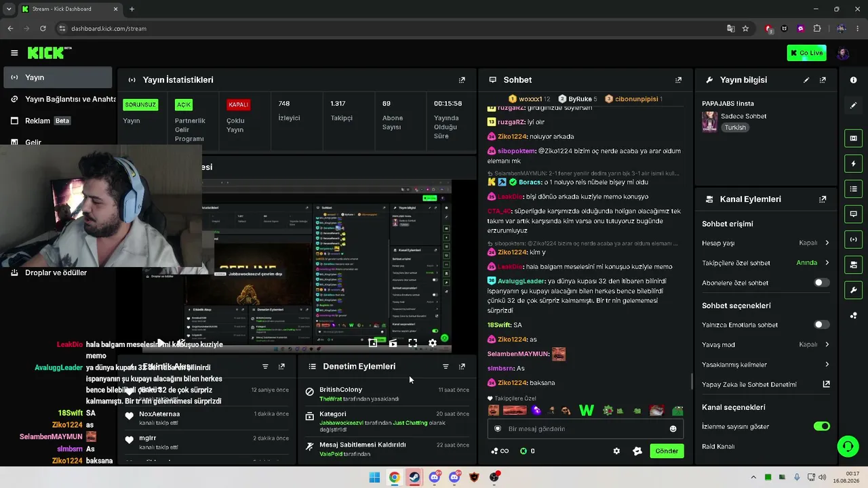This screenshot has height=488, width=868.
Task: Expand Yavaş mod setting
Action: 766,344
